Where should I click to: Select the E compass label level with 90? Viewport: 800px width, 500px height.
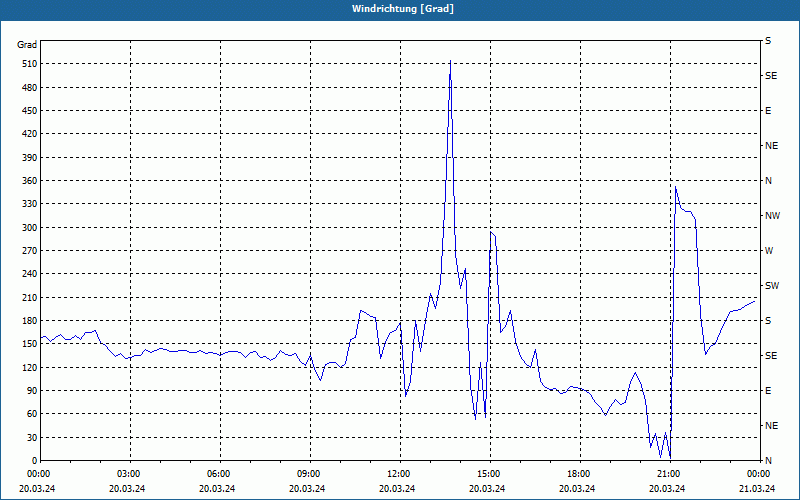[768, 391]
